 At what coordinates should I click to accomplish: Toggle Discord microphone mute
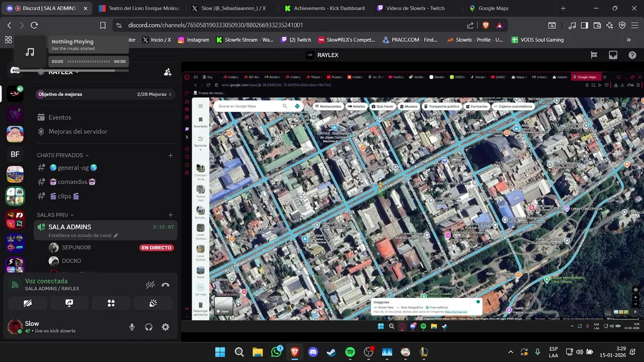pyautogui.click(x=132, y=327)
